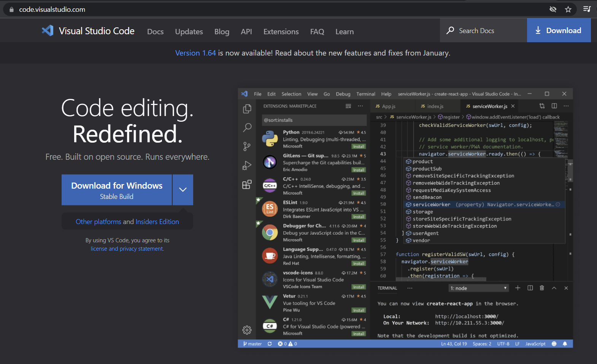The height and width of the screenshot is (364, 597).
Task: Click the split editor icon
Action: 554,106
